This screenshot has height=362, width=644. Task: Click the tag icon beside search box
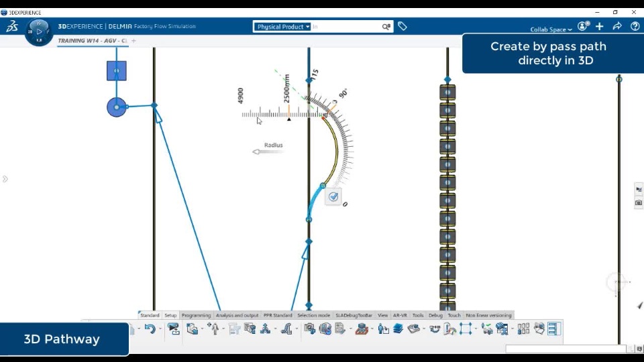[x=402, y=26]
